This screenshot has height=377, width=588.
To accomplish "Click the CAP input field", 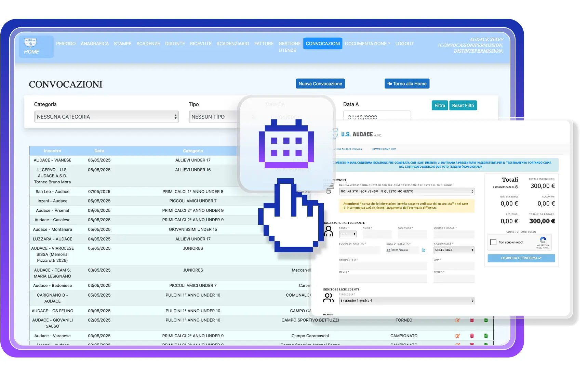I will [x=454, y=266].
